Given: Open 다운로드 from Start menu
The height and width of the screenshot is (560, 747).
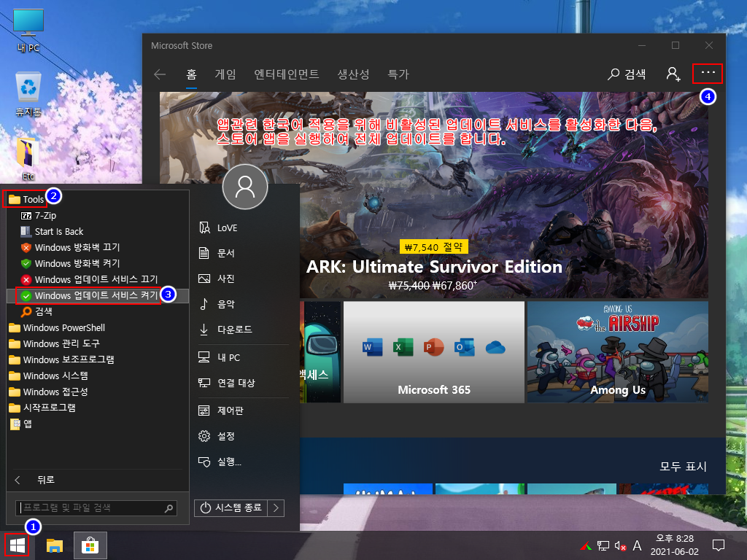Looking at the screenshot, I should [x=225, y=329].
